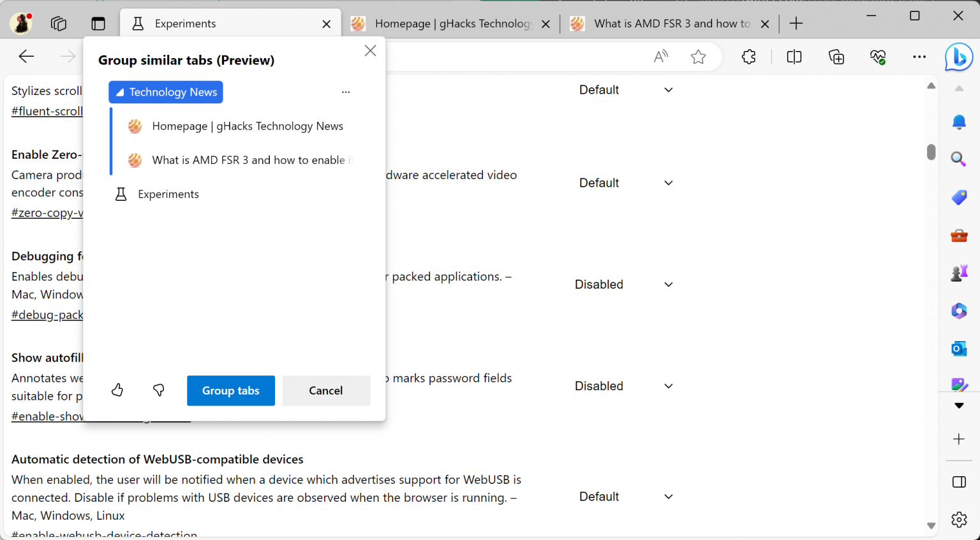Open the Shopping tag sidebar icon
980x540 pixels.
(959, 197)
